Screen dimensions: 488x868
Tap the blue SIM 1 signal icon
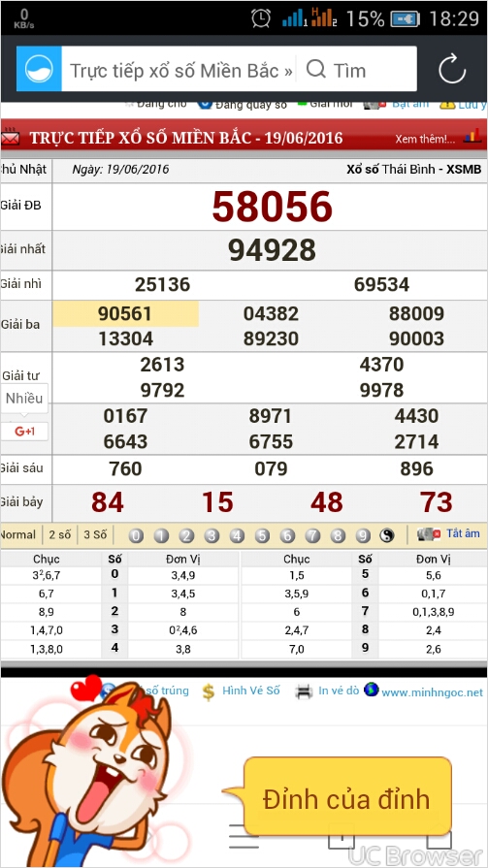(294, 18)
